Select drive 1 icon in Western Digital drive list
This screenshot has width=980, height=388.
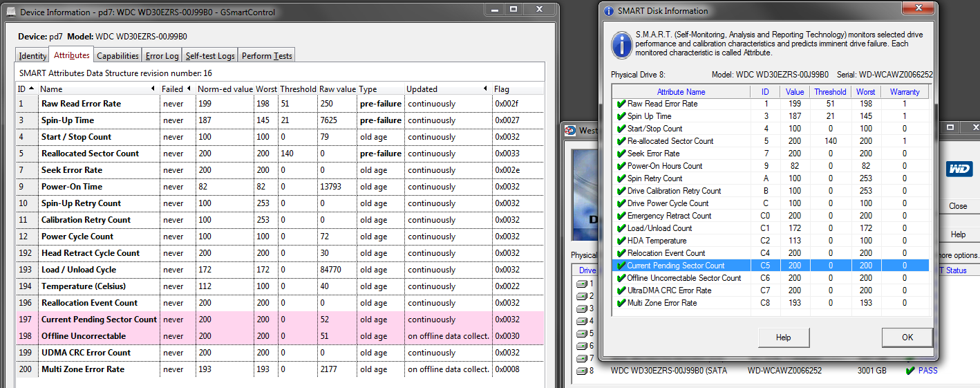(x=583, y=284)
